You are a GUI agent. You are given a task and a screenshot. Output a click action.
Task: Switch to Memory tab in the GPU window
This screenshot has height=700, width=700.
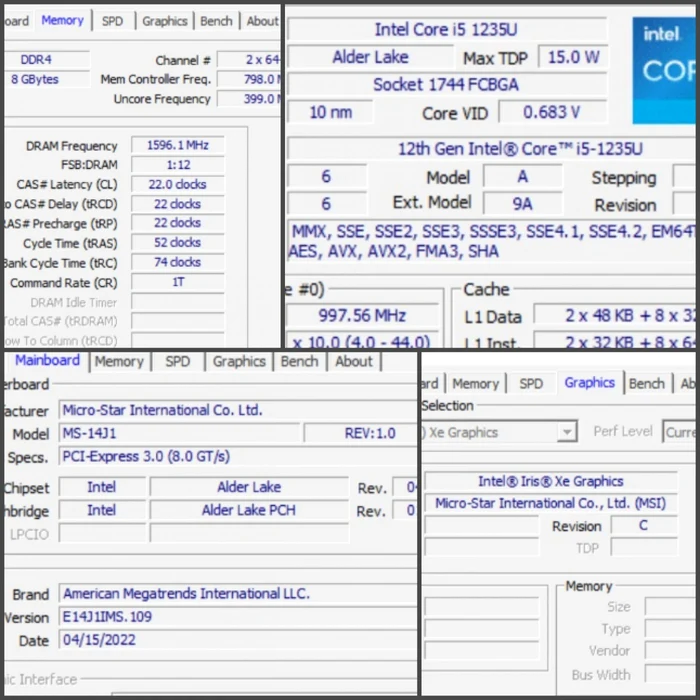476,383
